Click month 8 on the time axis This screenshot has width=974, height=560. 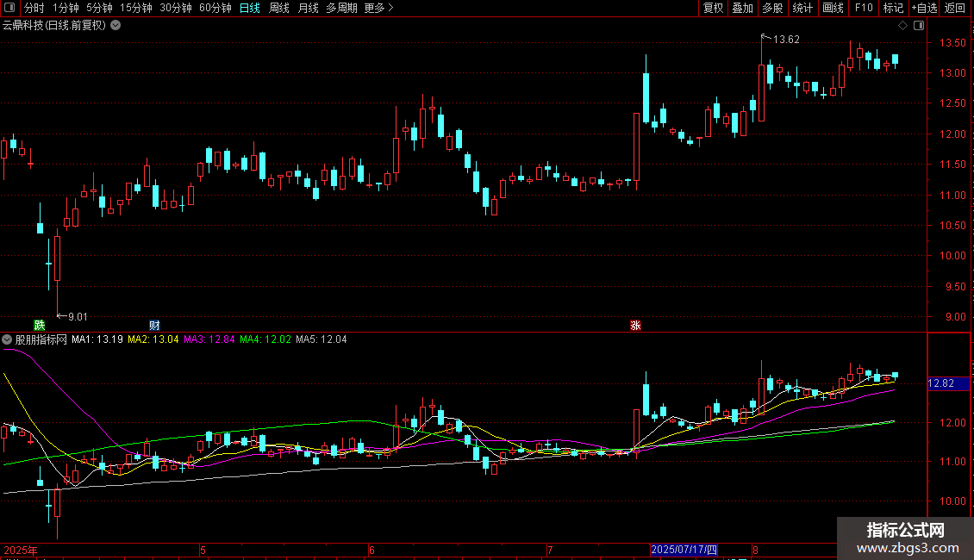(x=755, y=550)
